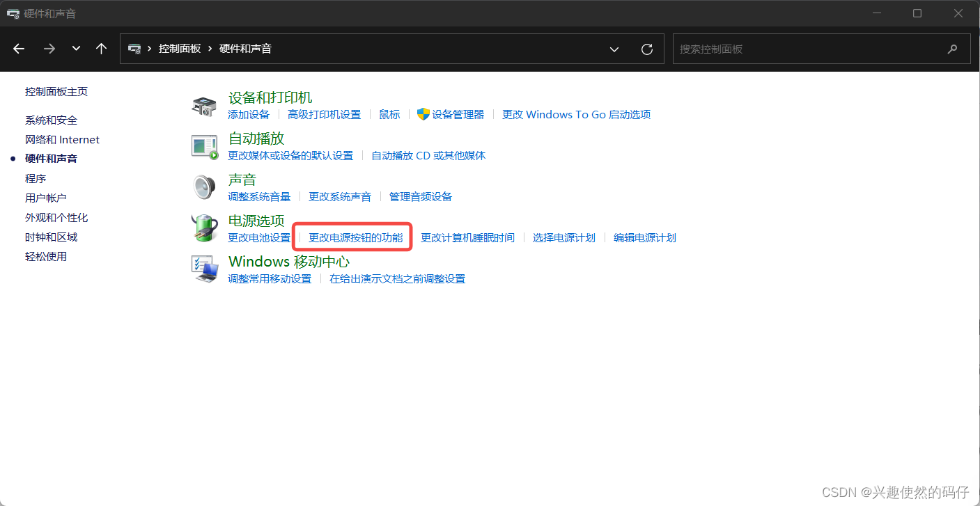Click the address bar Control Panel icon
Viewport: 980px width, 506px height.
tap(134, 49)
